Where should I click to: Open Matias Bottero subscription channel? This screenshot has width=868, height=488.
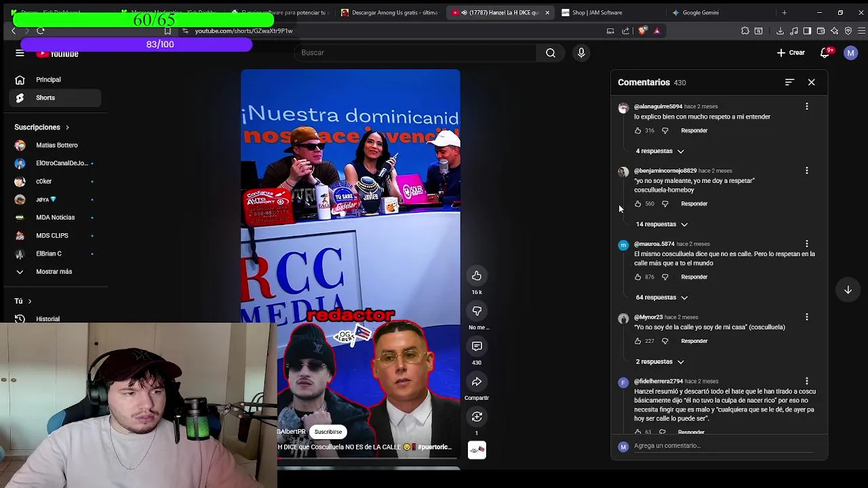(x=56, y=145)
